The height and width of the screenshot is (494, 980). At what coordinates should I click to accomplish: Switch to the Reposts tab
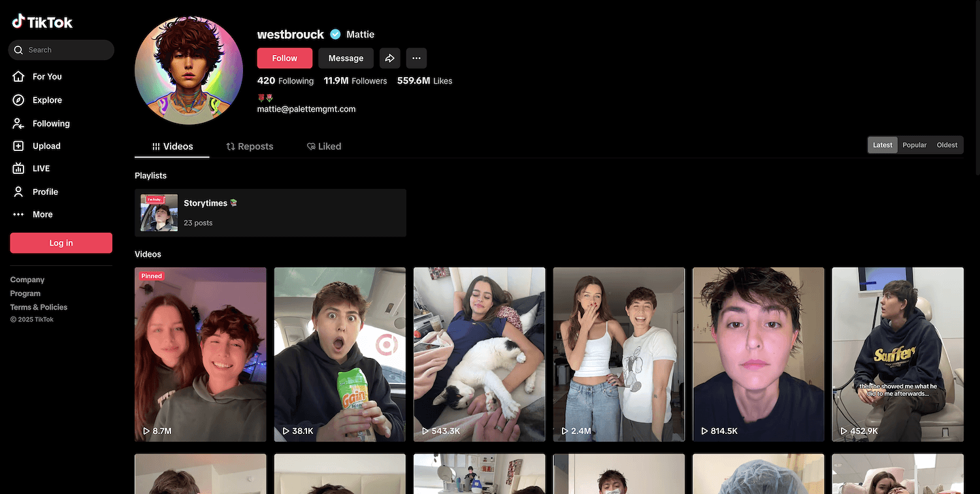[250, 146]
